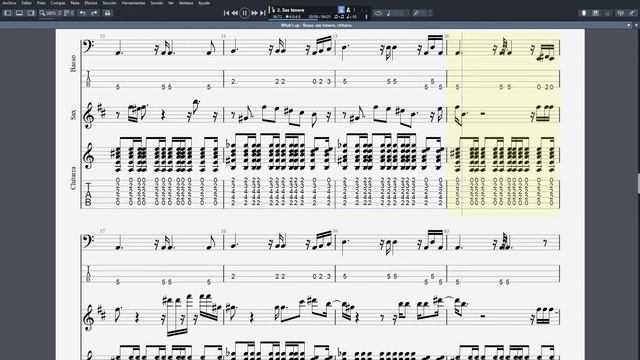Show the drums view

click(607, 13)
